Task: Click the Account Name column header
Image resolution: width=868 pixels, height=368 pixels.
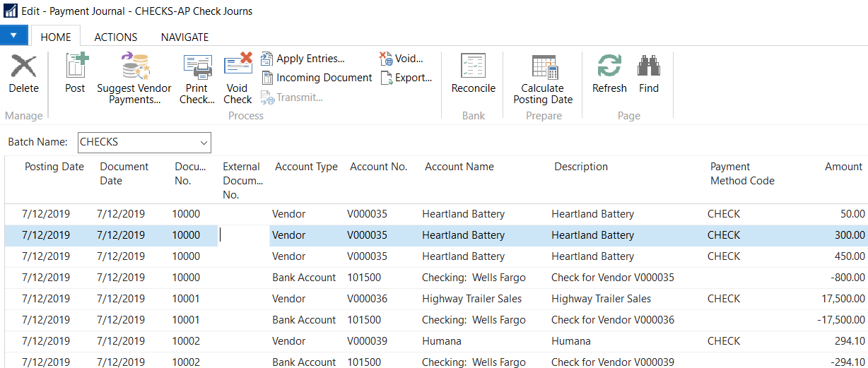Action: [x=459, y=167]
